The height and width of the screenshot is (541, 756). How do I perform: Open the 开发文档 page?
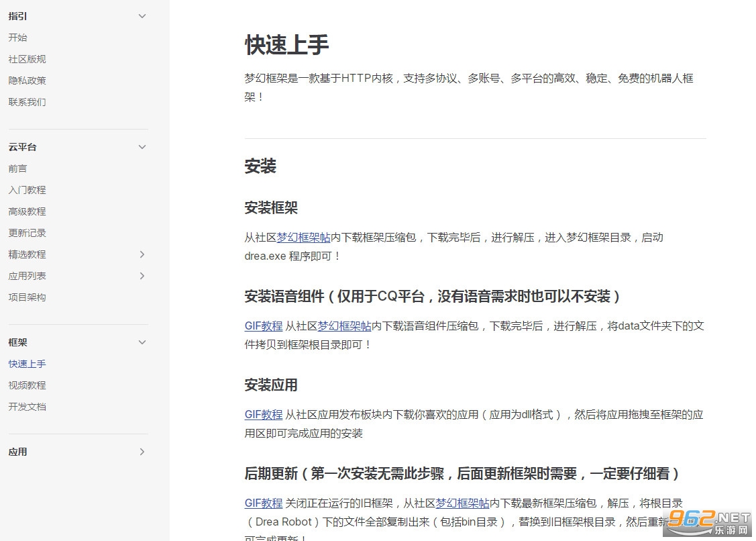coord(28,407)
